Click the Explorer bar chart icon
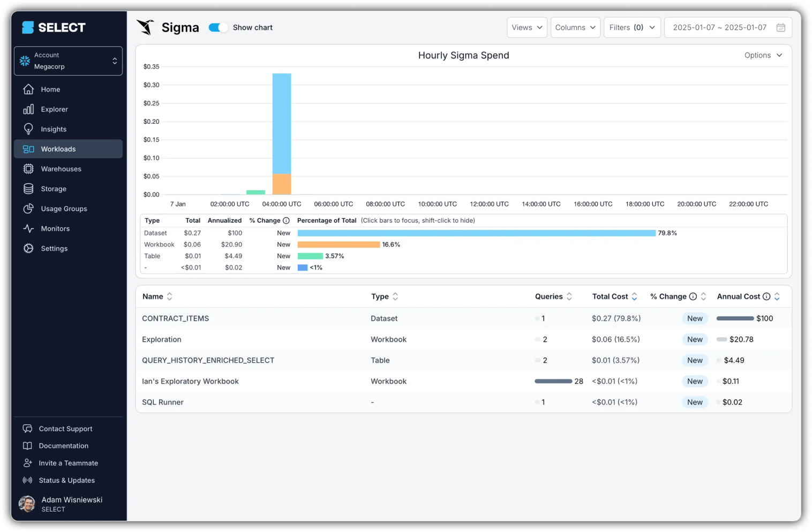 [28, 109]
